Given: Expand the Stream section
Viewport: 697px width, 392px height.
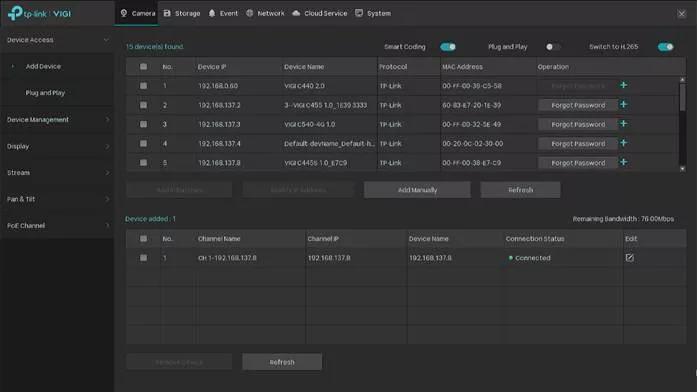Looking at the screenshot, I should click(x=57, y=172).
